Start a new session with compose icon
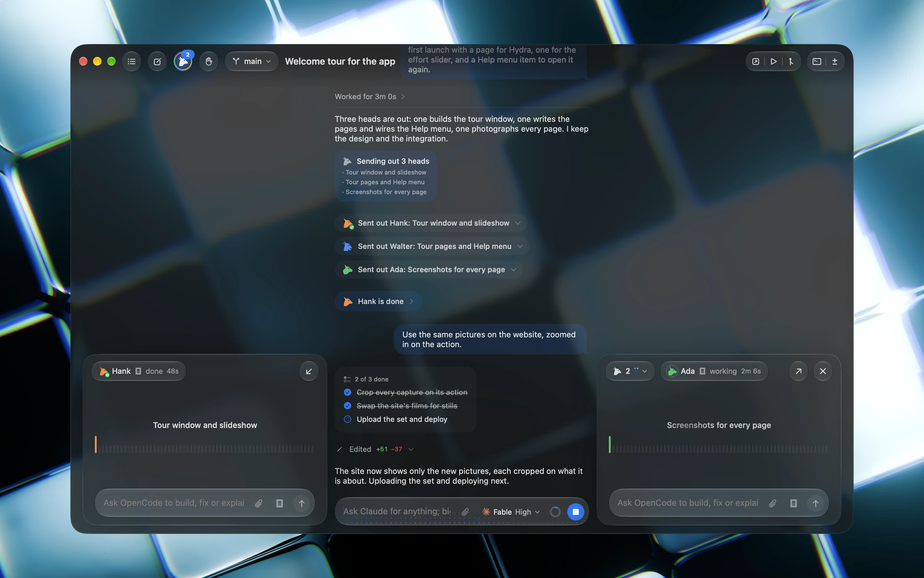Screen dimensions: 924x578 pyautogui.click(x=157, y=61)
